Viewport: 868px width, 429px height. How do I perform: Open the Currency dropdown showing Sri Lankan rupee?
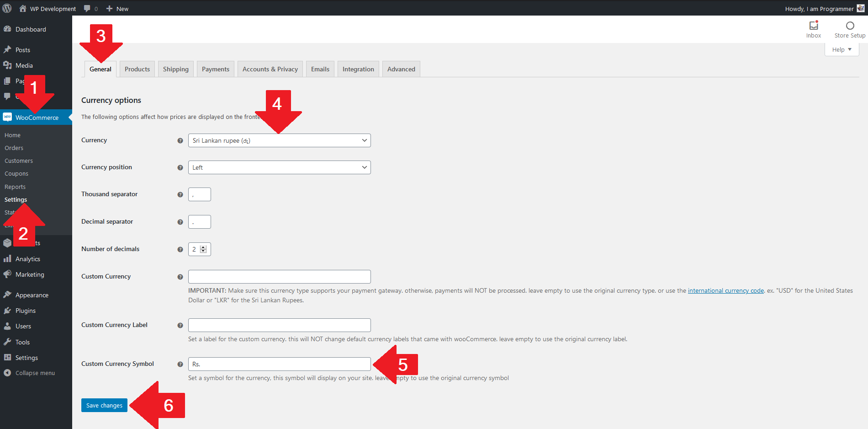click(x=279, y=140)
